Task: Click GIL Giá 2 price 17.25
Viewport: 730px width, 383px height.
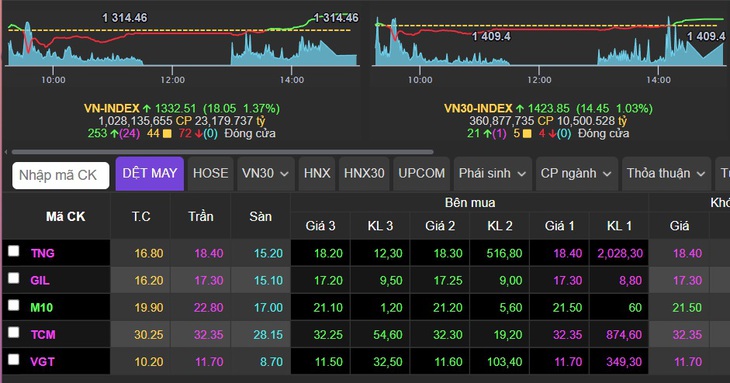Action: coord(448,281)
